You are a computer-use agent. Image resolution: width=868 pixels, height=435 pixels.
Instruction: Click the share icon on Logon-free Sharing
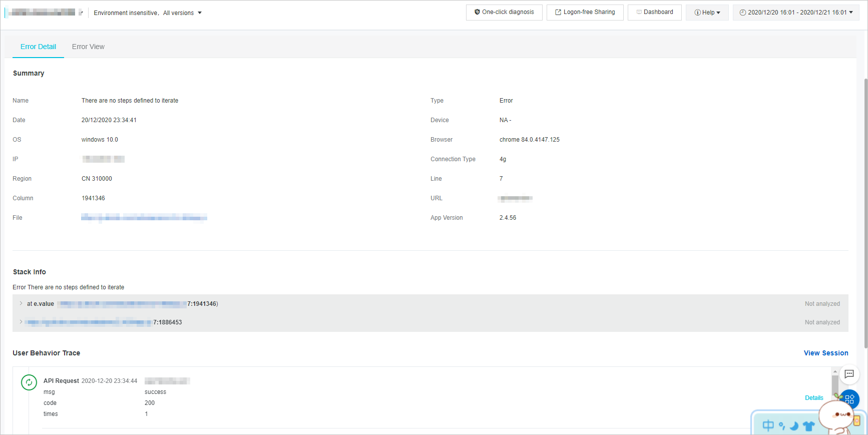tap(558, 13)
